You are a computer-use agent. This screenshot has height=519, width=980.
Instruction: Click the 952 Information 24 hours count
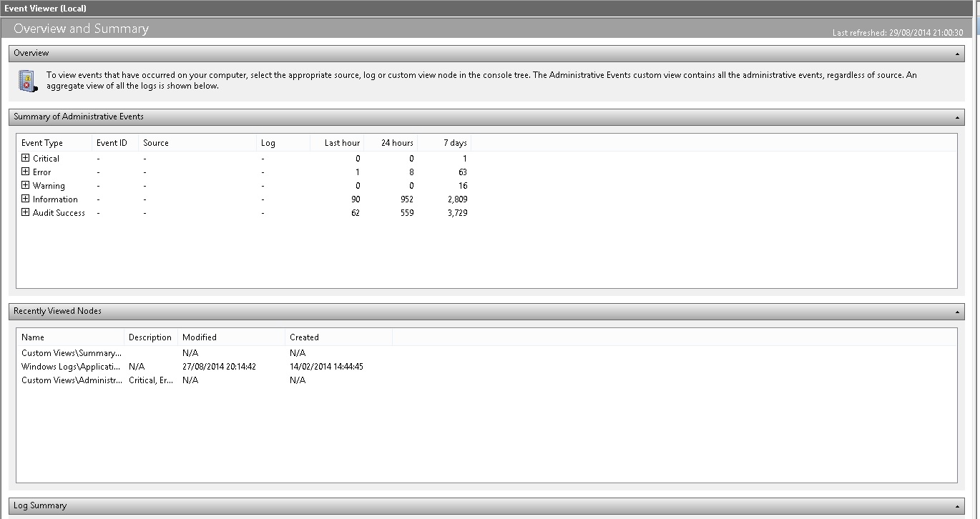coord(406,199)
